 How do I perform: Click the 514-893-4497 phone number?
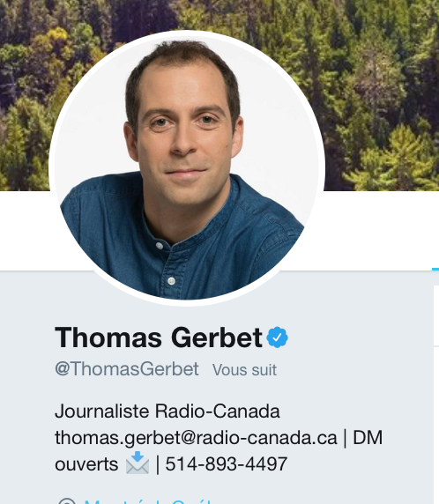pyautogui.click(x=226, y=463)
